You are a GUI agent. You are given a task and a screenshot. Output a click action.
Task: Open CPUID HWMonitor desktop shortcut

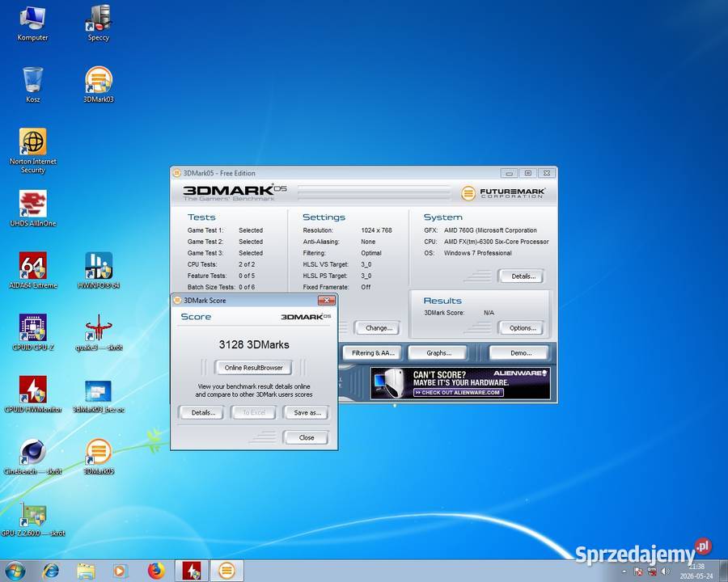(32, 394)
